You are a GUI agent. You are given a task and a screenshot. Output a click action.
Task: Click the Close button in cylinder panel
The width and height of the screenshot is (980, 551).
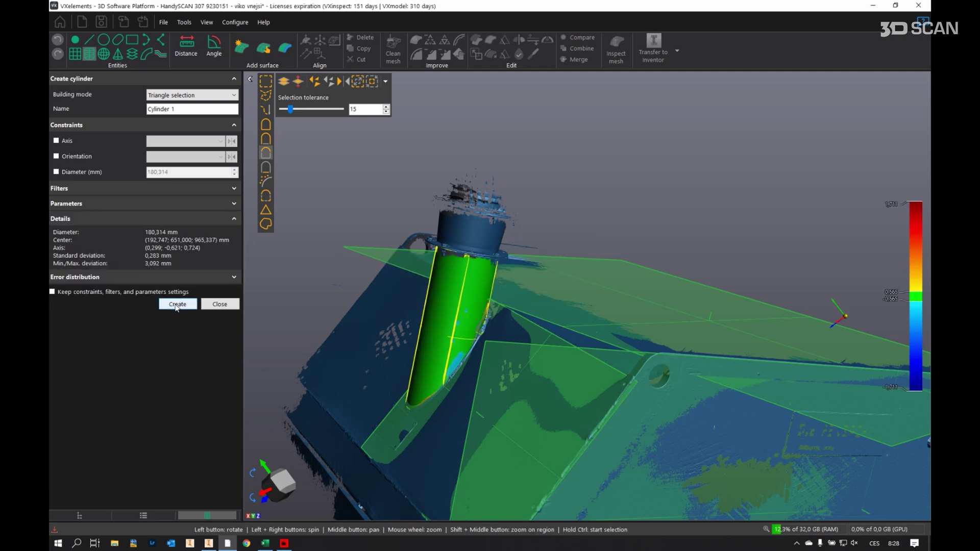pos(219,304)
